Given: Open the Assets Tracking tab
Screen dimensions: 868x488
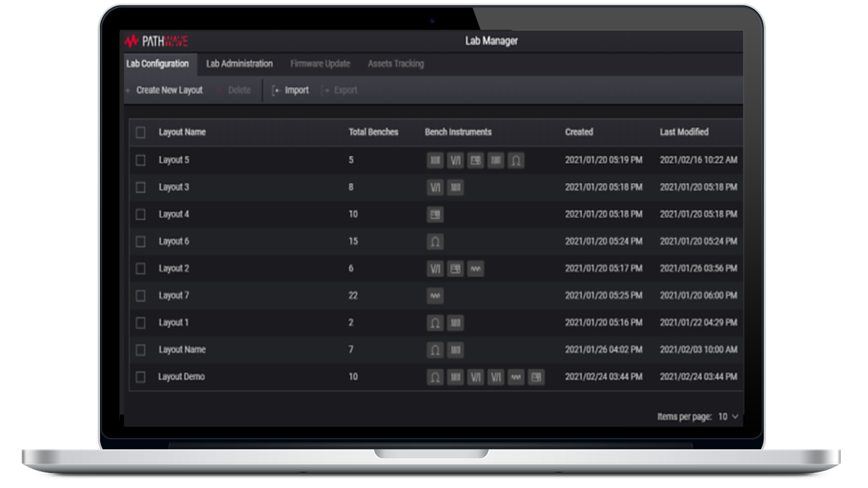Looking at the screenshot, I should [395, 64].
